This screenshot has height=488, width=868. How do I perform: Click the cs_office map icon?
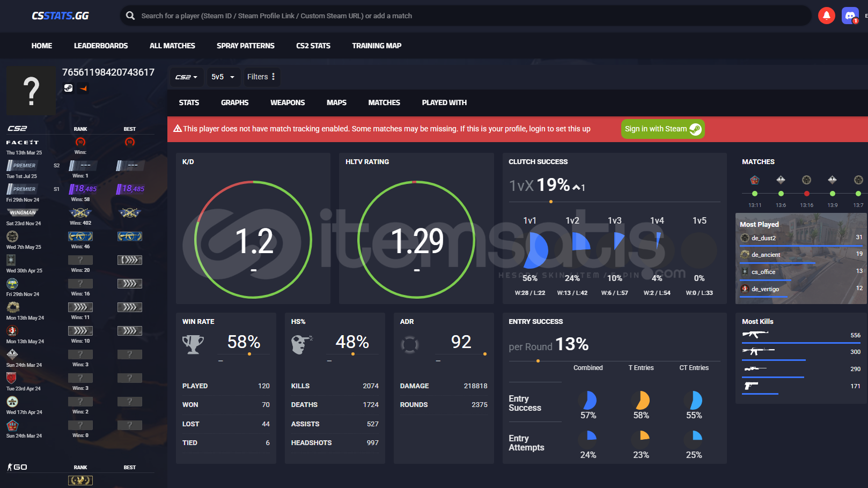[745, 272]
